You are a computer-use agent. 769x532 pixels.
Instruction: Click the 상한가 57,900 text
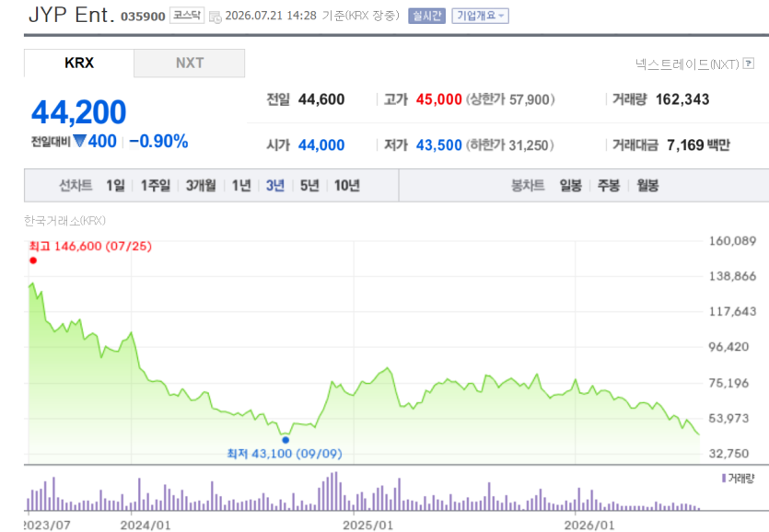(510, 99)
